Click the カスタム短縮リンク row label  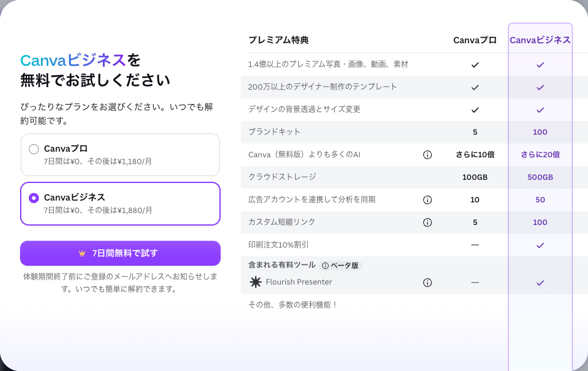pyautogui.click(x=281, y=222)
